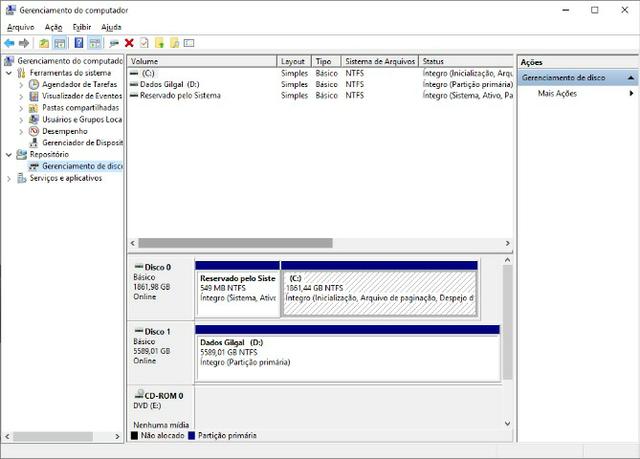
Task: Expand the Desempenho node
Action: click(21, 132)
